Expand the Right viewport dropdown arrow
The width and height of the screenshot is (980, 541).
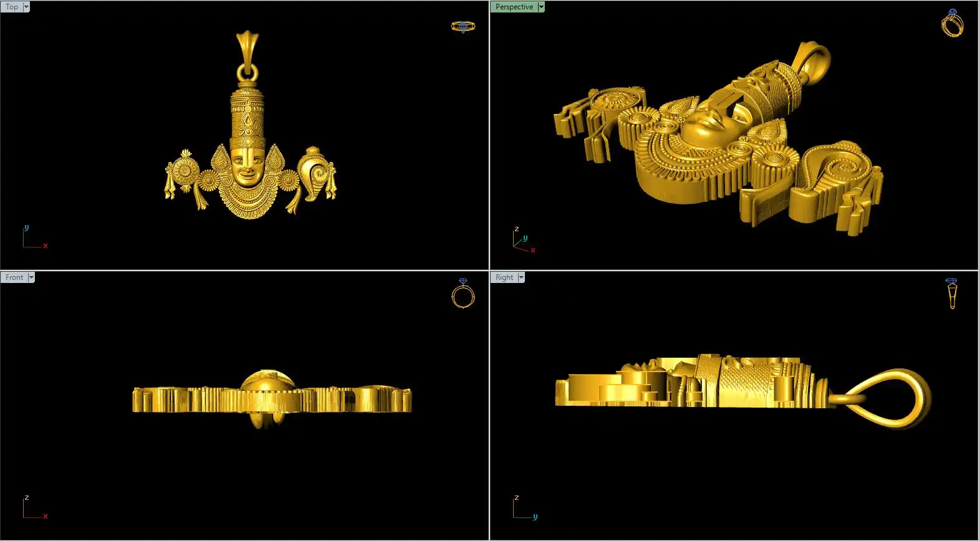521,277
